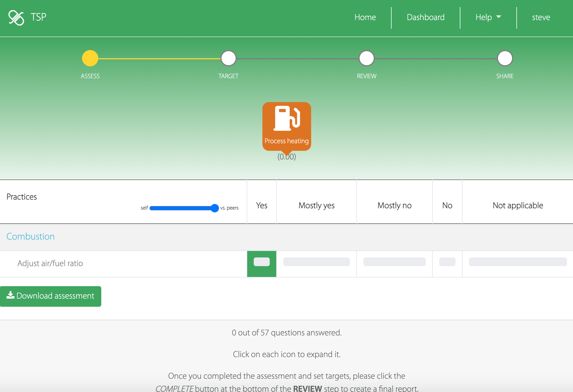Set Adjust air/fuel ratio to Not applicable

pos(517,262)
